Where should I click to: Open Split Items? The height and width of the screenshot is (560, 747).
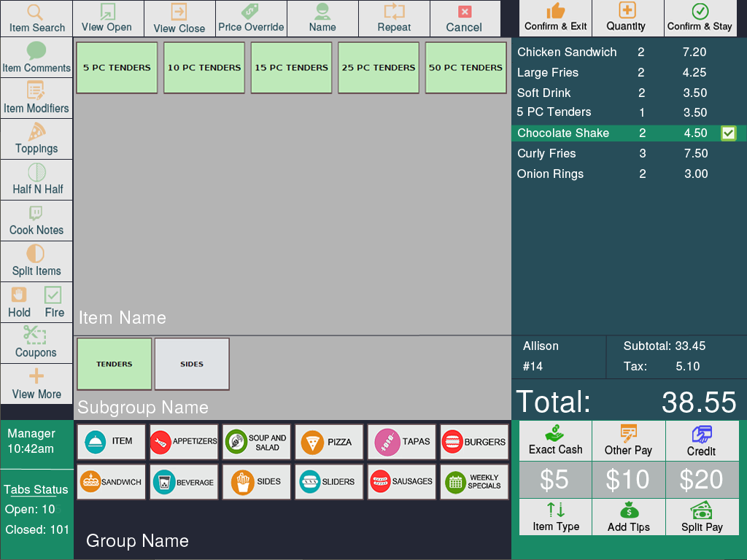(x=36, y=262)
